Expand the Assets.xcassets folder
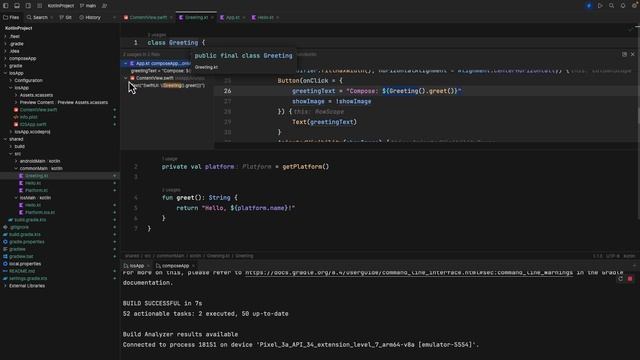640x360 pixels. point(16,95)
